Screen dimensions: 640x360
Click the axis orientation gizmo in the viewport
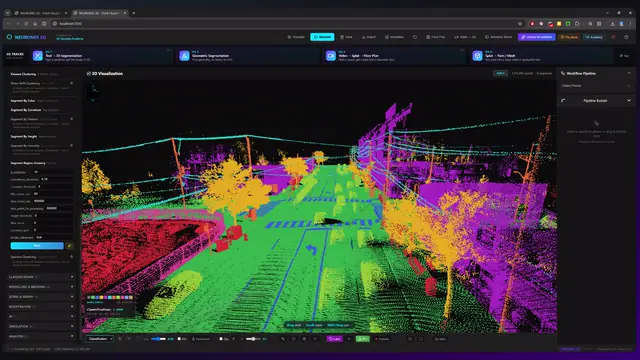[94, 92]
